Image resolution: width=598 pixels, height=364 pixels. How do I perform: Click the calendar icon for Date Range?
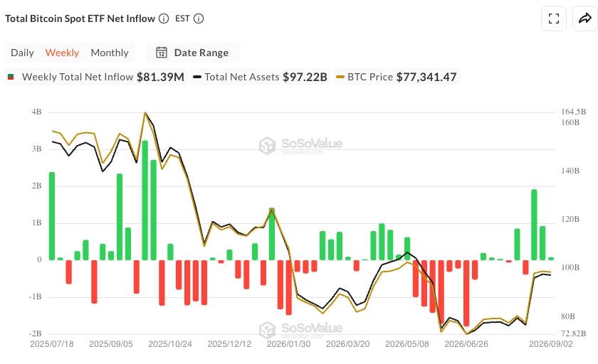pos(162,53)
